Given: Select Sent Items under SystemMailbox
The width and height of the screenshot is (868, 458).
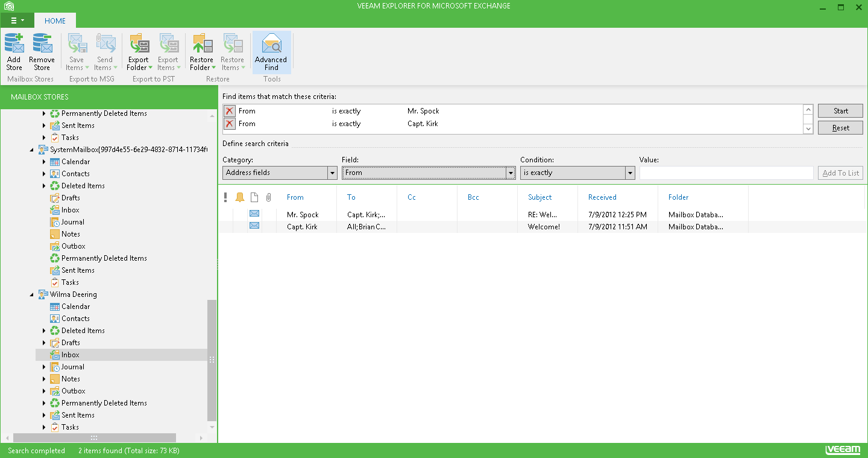Looking at the screenshot, I should pos(78,270).
